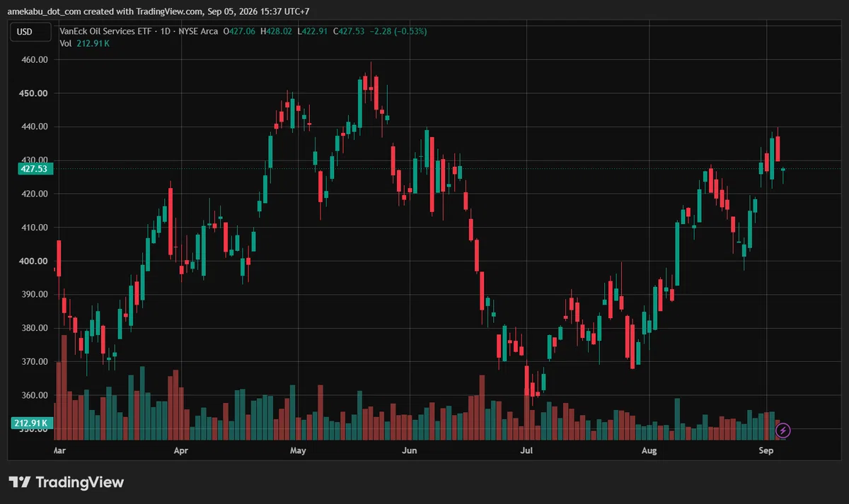This screenshot has width=849, height=504.
Task: Click the Apr label on time axis
Action: pos(181,450)
